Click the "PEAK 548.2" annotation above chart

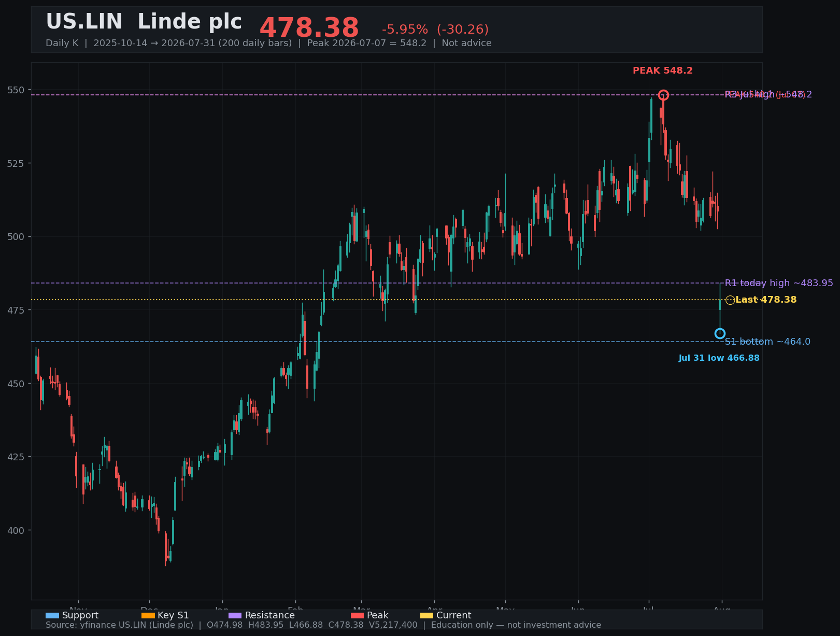[x=663, y=70]
